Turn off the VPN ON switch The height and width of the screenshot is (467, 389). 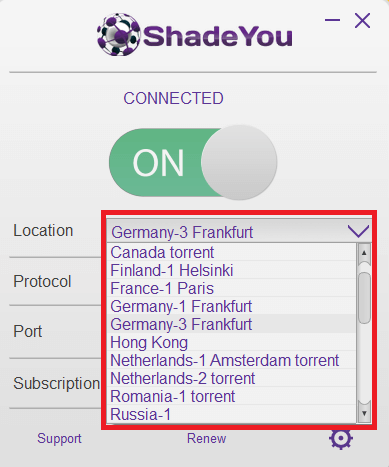click(x=193, y=162)
